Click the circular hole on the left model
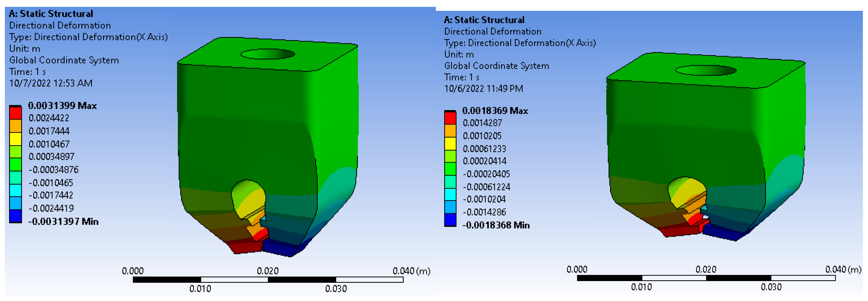The image size is (868, 301). point(268,54)
